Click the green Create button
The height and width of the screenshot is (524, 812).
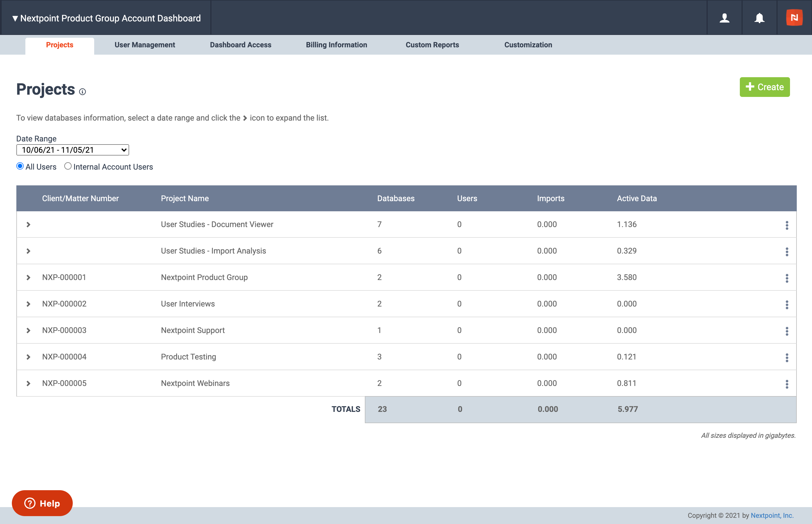765,87
